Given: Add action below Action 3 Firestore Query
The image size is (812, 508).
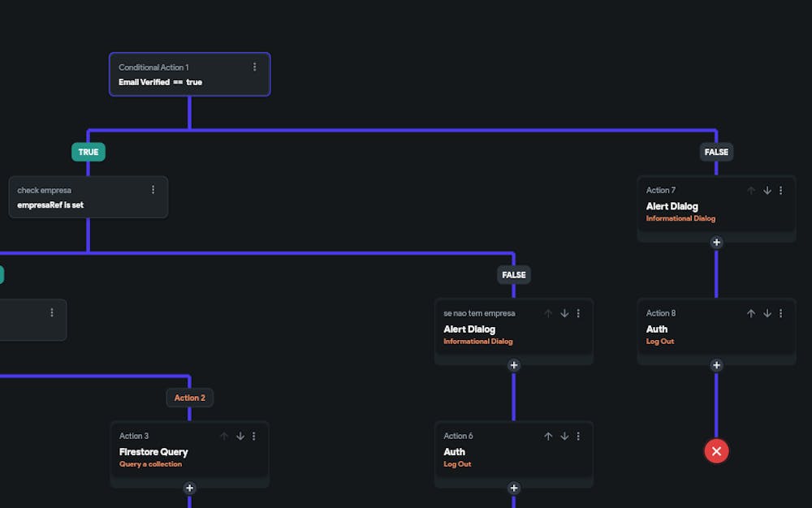Looking at the screenshot, I should tap(189, 488).
